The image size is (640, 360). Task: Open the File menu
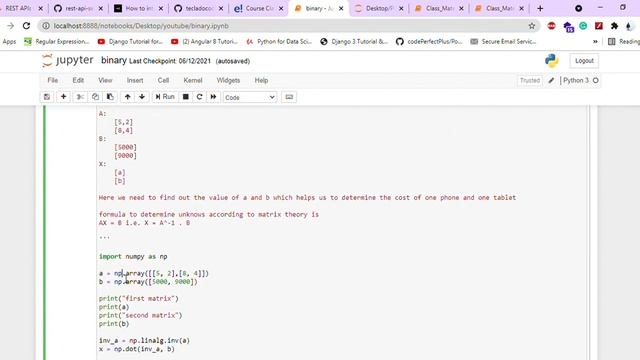point(53,80)
